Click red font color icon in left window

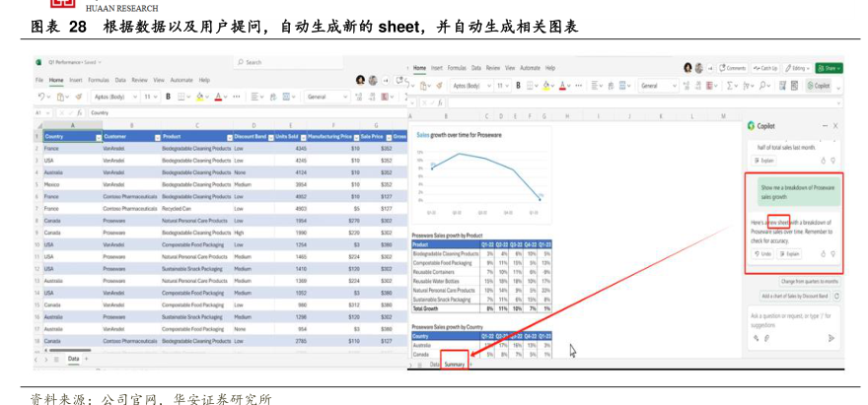click(x=218, y=97)
